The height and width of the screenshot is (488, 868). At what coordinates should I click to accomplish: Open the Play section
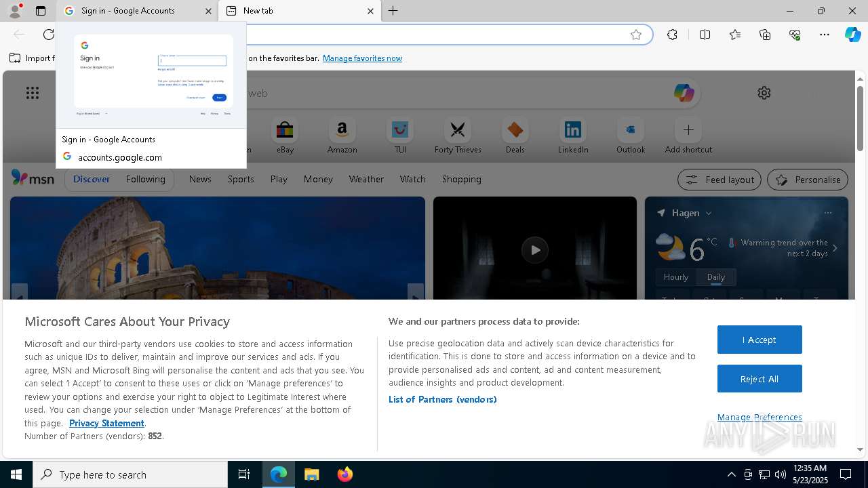pos(279,179)
